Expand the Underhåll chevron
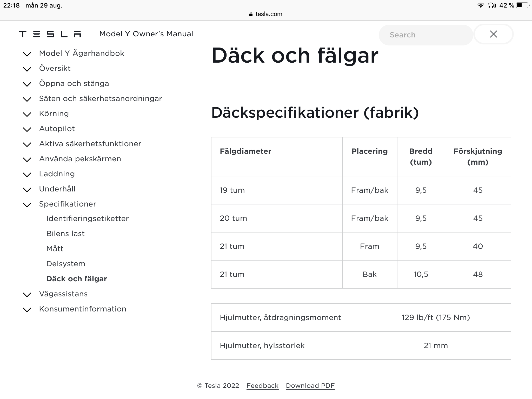The width and height of the screenshot is (532, 399). pos(27,190)
